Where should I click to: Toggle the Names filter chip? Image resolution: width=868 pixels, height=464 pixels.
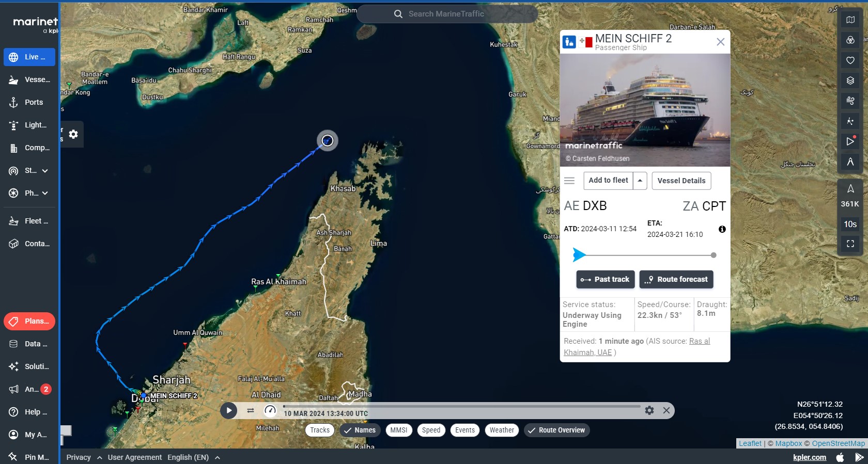click(360, 430)
